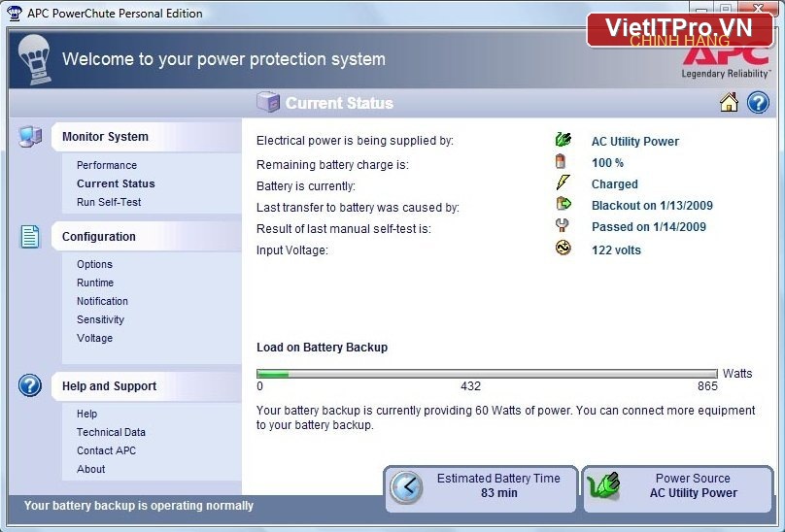Select Current Status in sidebar

pos(116,183)
